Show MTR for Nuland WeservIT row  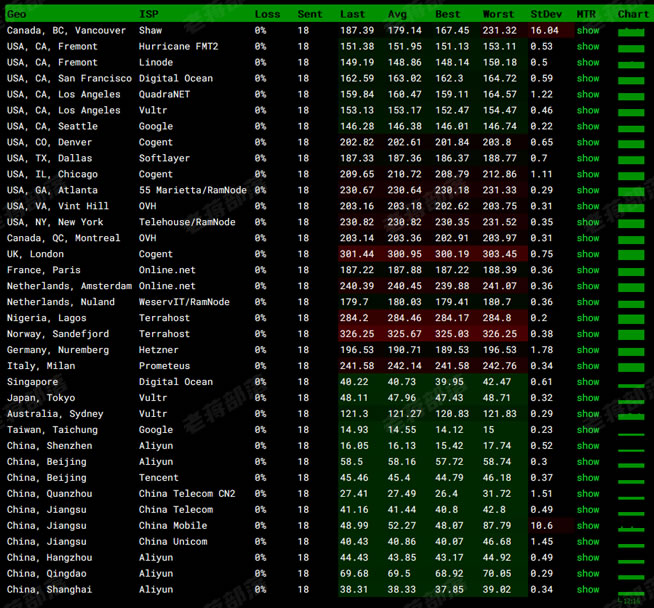pyautogui.click(x=588, y=302)
